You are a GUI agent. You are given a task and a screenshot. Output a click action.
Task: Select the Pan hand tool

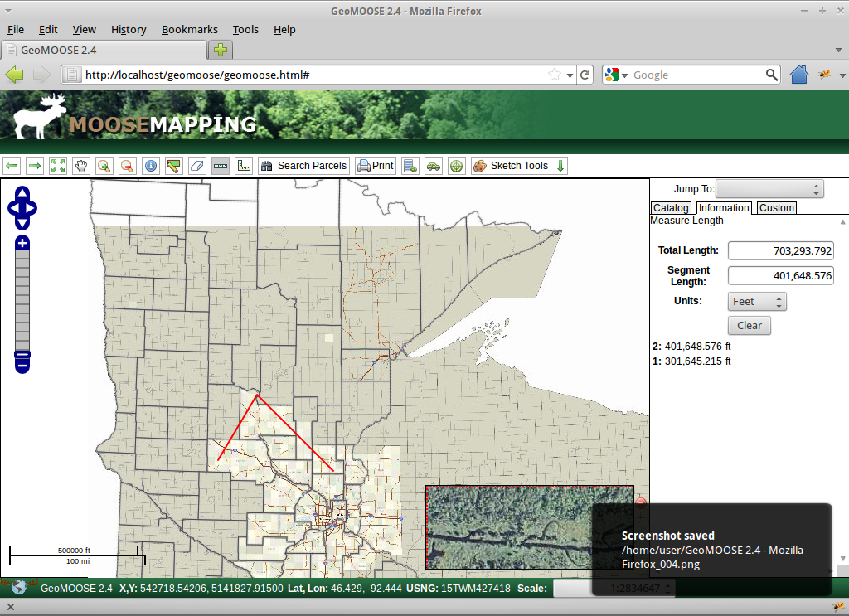pos(81,166)
